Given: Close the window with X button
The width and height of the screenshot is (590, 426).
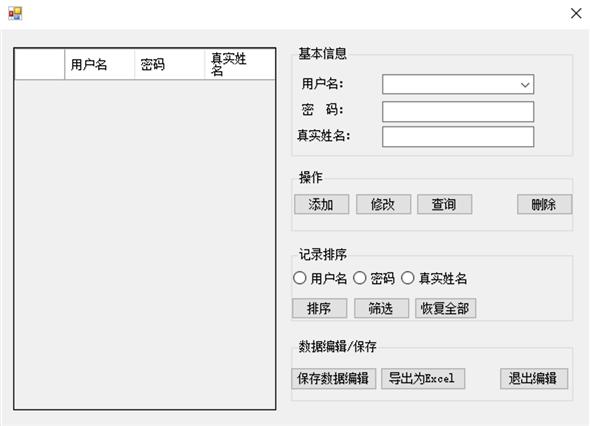Looking at the screenshot, I should click(576, 14).
